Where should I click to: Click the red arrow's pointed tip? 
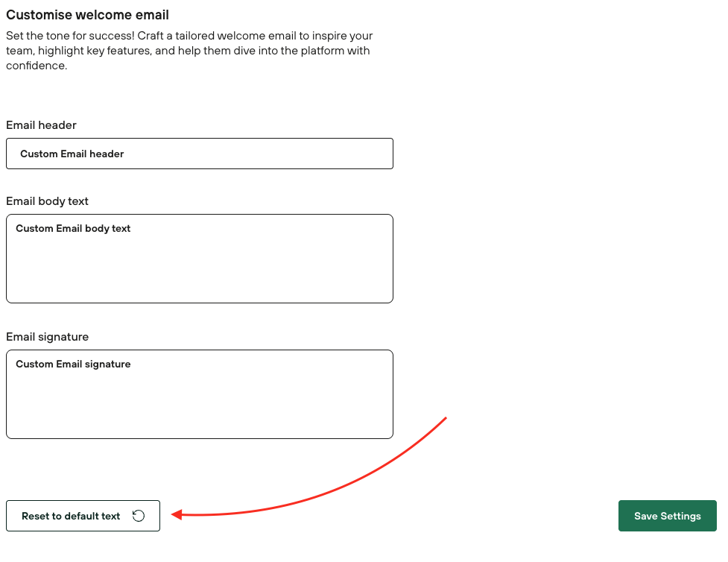tap(174, 514)
